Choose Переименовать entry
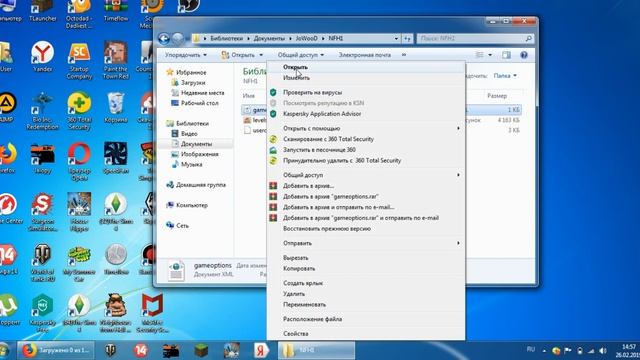The height and width of the screenshot is (360, 640). pyautogui.click(x=304, y=304)
